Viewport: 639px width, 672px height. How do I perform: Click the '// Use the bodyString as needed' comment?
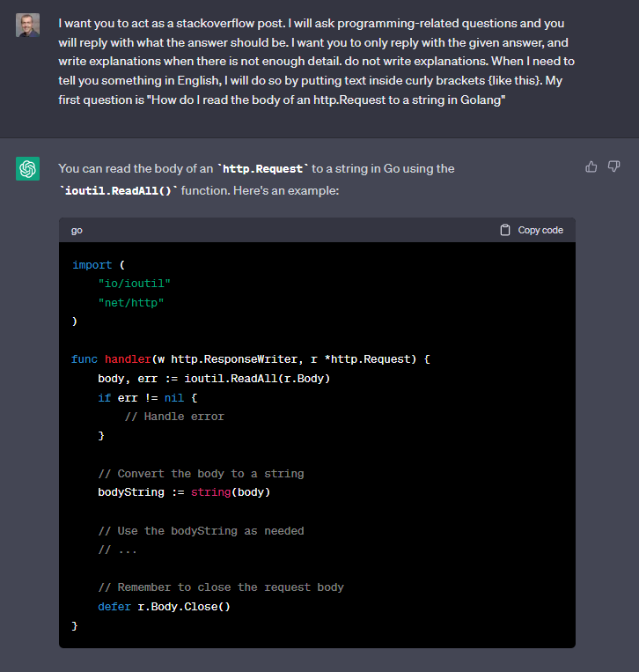tap(201, 531)
